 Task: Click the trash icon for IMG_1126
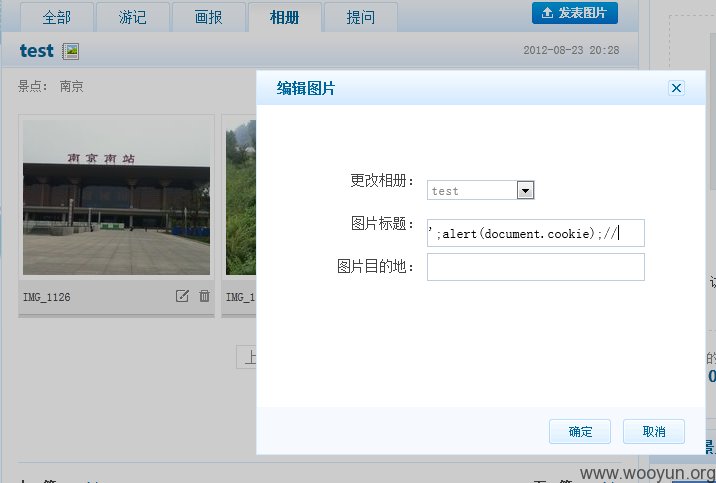click(x=204, y=296)
